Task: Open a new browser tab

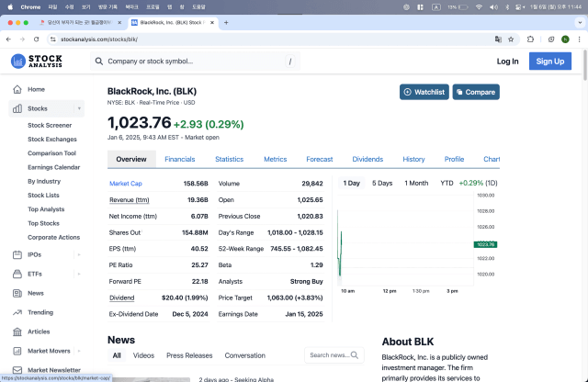Action: [226, 22]
